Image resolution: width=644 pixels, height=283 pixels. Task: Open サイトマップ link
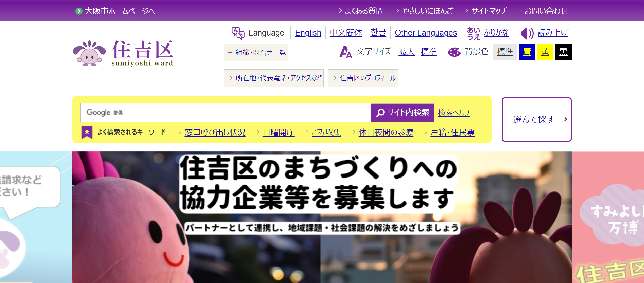point(489,11)
